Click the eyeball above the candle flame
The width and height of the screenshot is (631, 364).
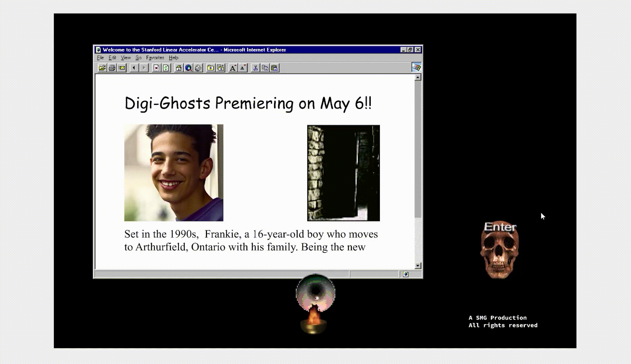(315, 292)
